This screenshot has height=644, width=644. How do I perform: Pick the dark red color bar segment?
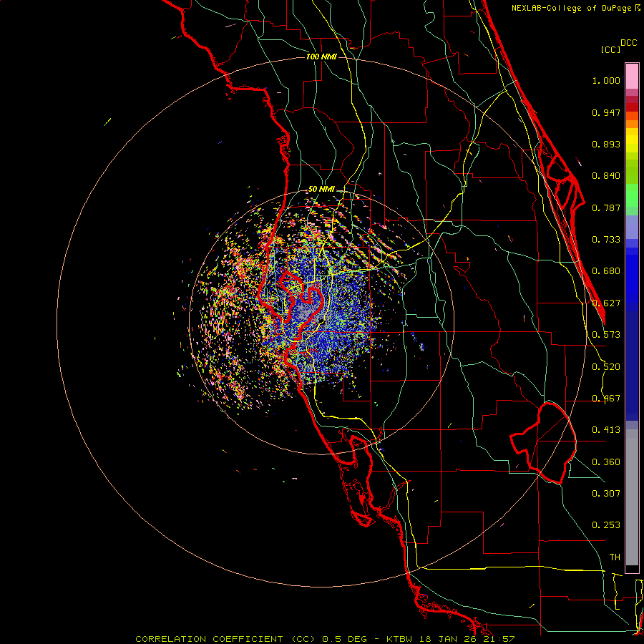(x=632, y=107)
